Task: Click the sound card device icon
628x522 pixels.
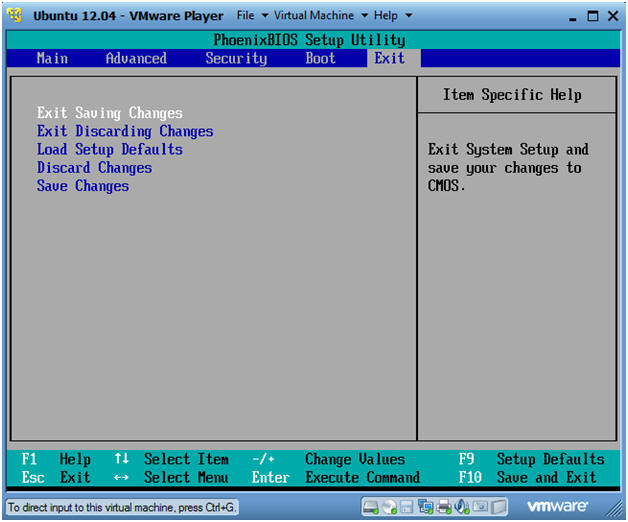Action: tap(462, 507)
